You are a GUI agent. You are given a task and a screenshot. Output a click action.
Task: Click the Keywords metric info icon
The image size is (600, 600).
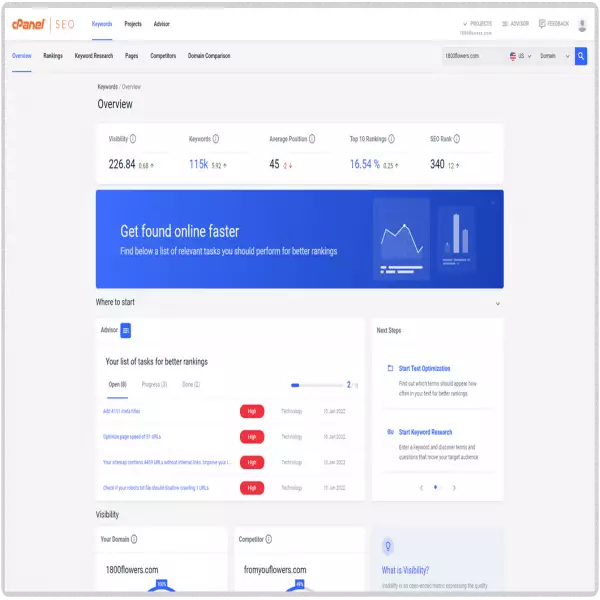click(215, 140)
